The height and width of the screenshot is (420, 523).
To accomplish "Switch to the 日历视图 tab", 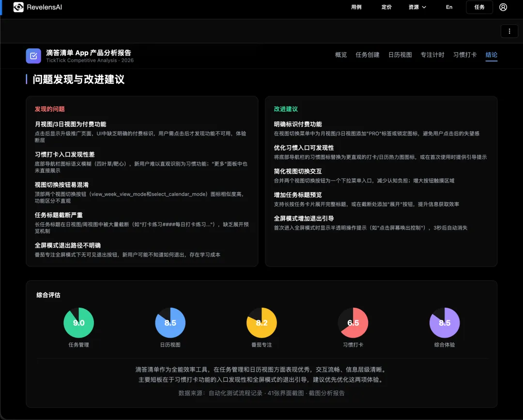I will click(400, 55).
